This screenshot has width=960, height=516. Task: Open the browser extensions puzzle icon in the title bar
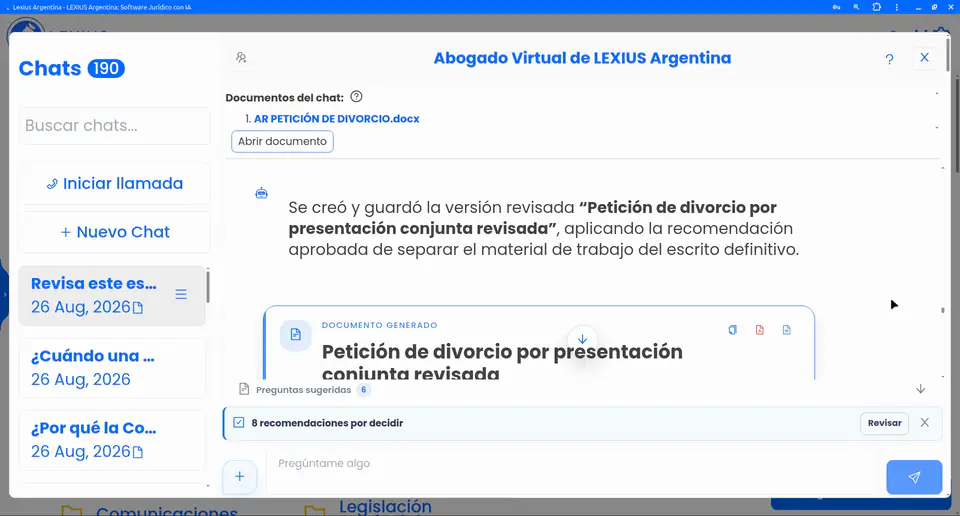(877, 7)
